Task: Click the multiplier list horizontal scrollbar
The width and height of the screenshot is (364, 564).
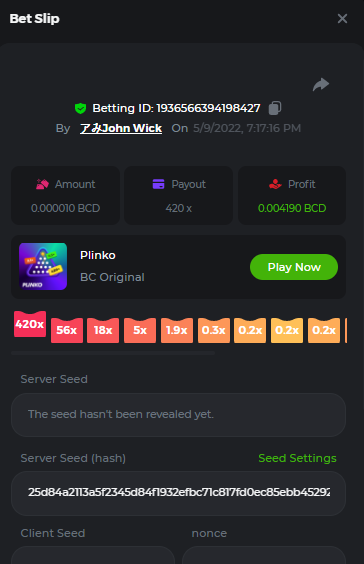Action: pyautogui.click(x=113, y=353)
